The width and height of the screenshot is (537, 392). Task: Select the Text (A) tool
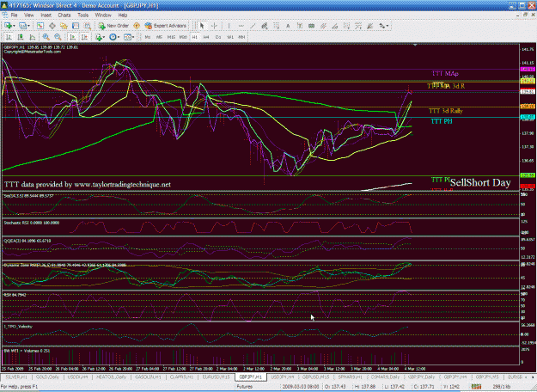288,26
